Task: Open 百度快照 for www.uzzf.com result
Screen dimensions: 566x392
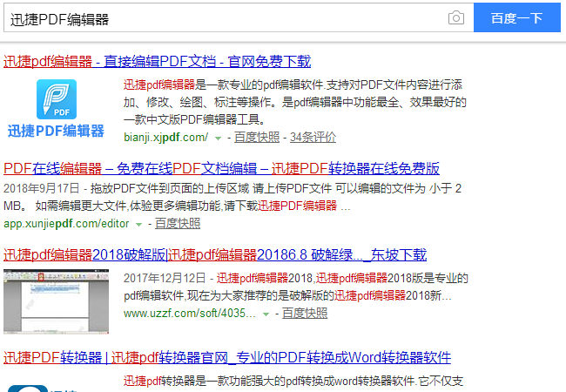Action: 305,313
